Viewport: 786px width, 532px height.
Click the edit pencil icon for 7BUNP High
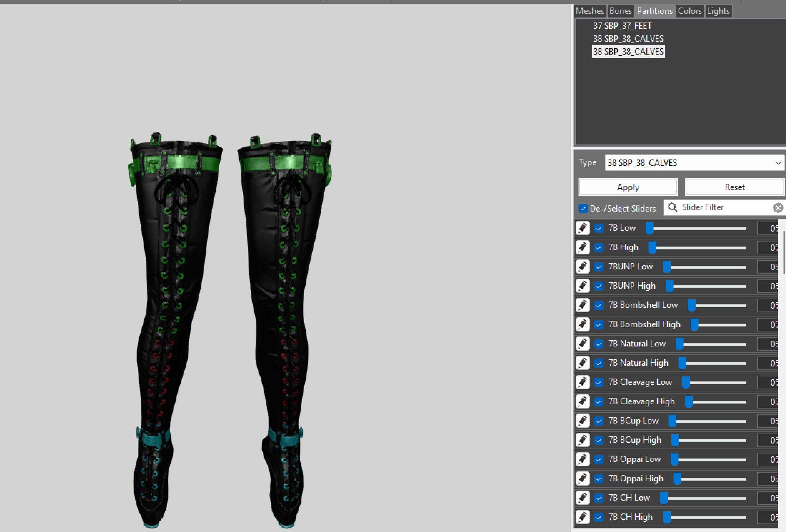pyautogui.click(x=582, y=286)
